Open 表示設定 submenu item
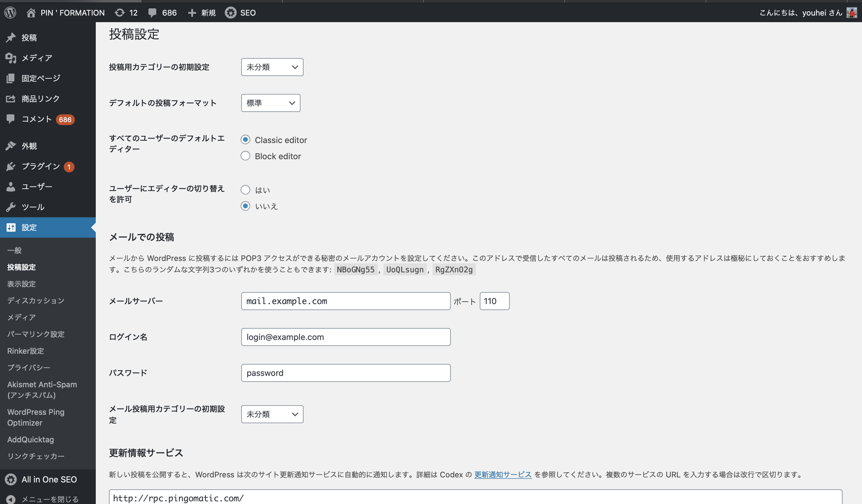Viewport: 862px width, 504px height. coord(22,284)
